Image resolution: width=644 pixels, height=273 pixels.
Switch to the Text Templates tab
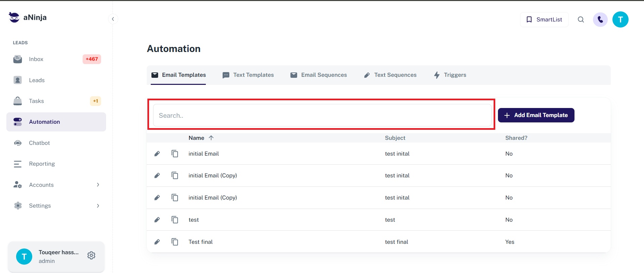click(x=248, y=75)
